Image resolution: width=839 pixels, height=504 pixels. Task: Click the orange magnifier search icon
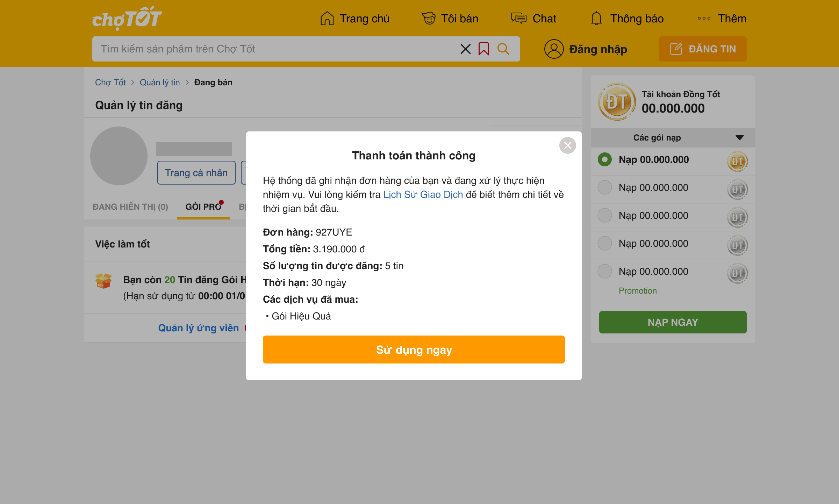point(503,49)
